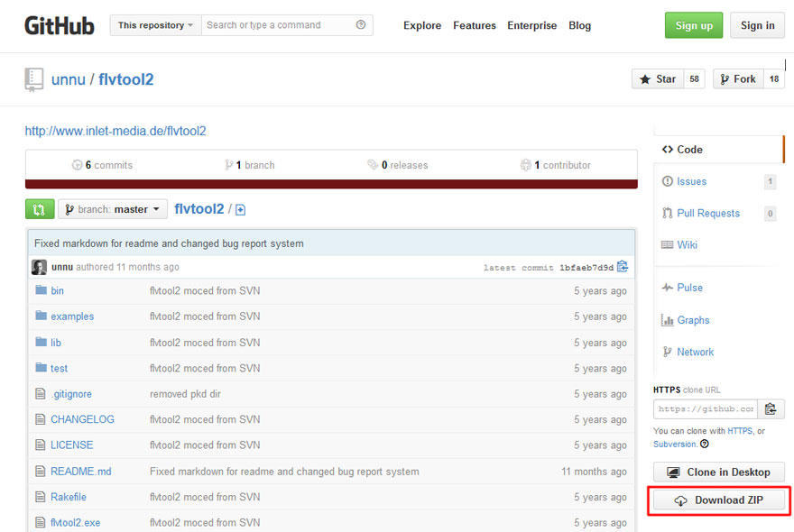Go to Explore in top navigation

pyautogui.click(x=422, y=25)
